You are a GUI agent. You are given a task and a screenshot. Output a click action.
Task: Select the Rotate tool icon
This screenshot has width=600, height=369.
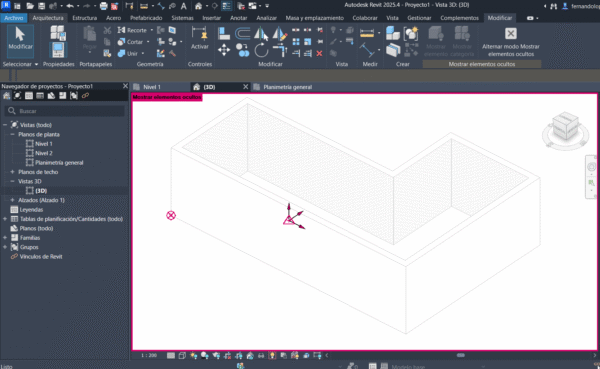[261, 50]
